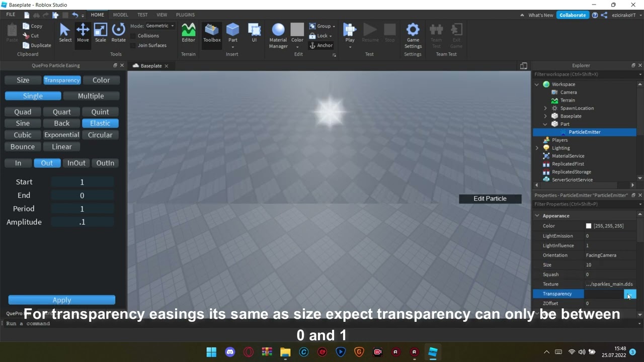Switch the easing target to Size
The height and width of the screenshot is (362, 644).
tap(23, 80)
